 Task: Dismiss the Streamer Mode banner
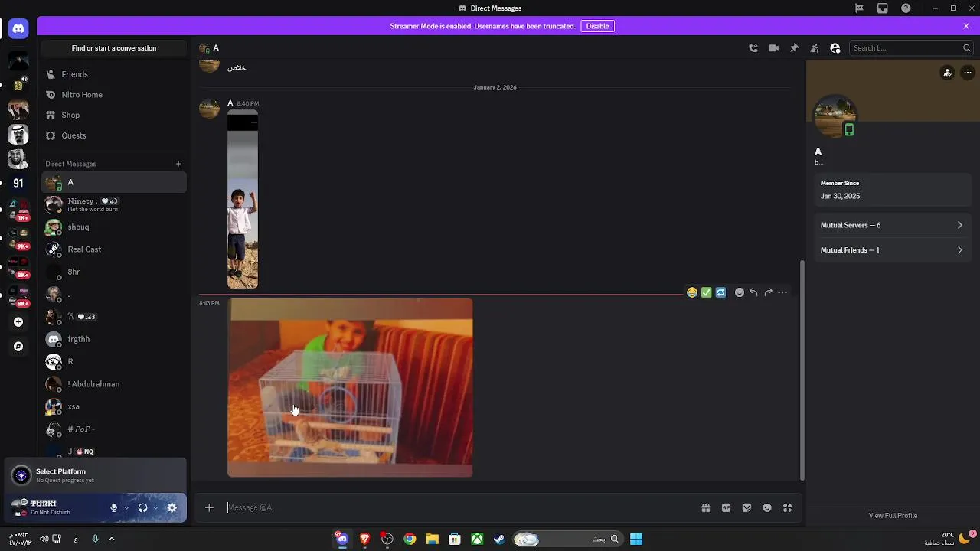click(966, 26)
